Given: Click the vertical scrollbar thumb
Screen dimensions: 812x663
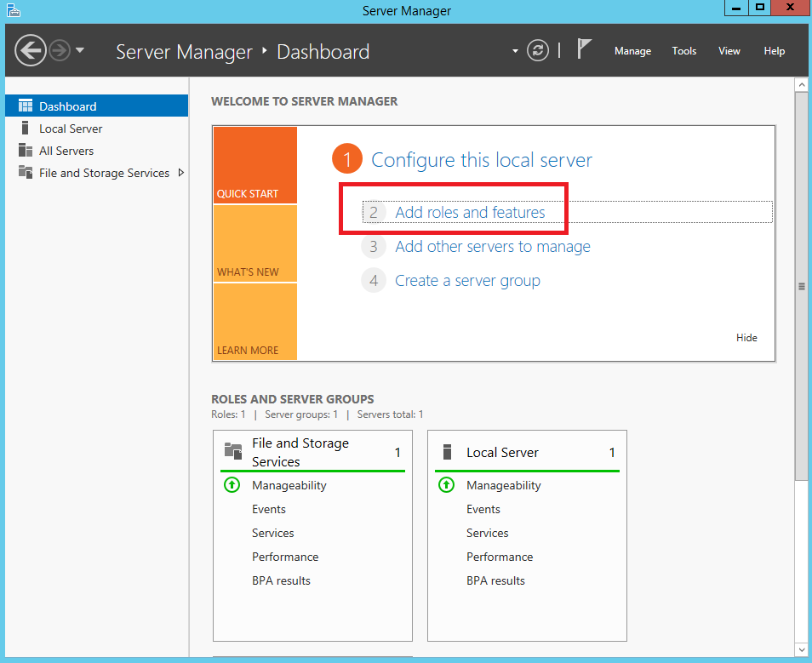Looking at the screenshot, I should point(801,287).
